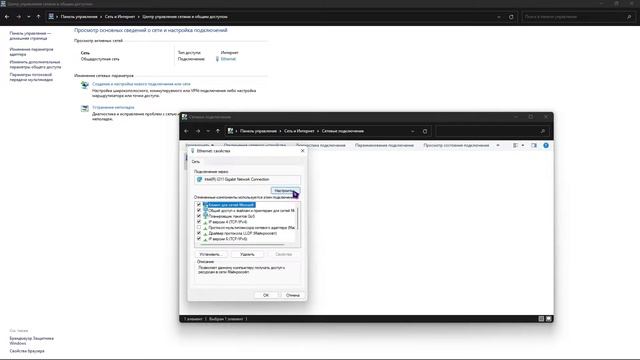Uncheck 'IP версии 4 (TCP/IPv4)' checkbox
The image size is (640, 360).
coord(199,222)
